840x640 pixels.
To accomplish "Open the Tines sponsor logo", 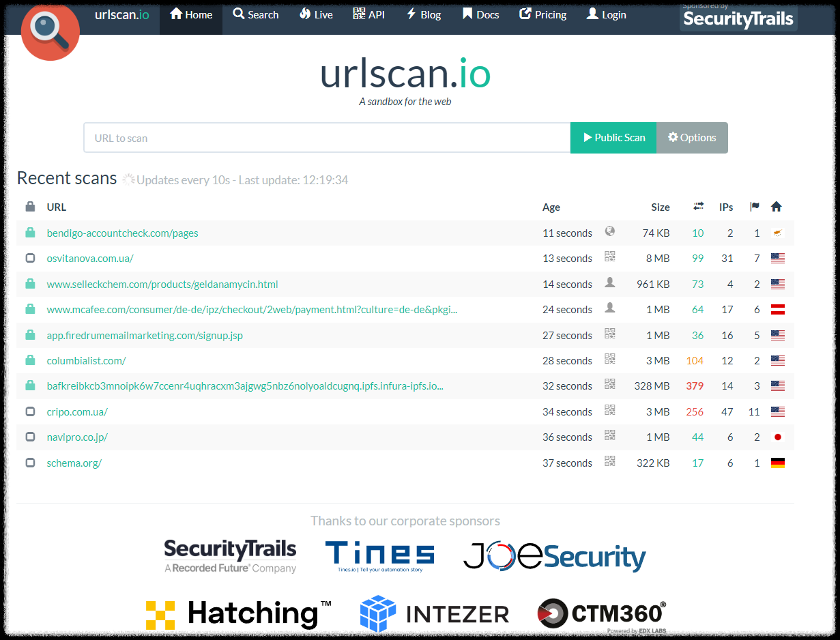I will click(379, 556).
